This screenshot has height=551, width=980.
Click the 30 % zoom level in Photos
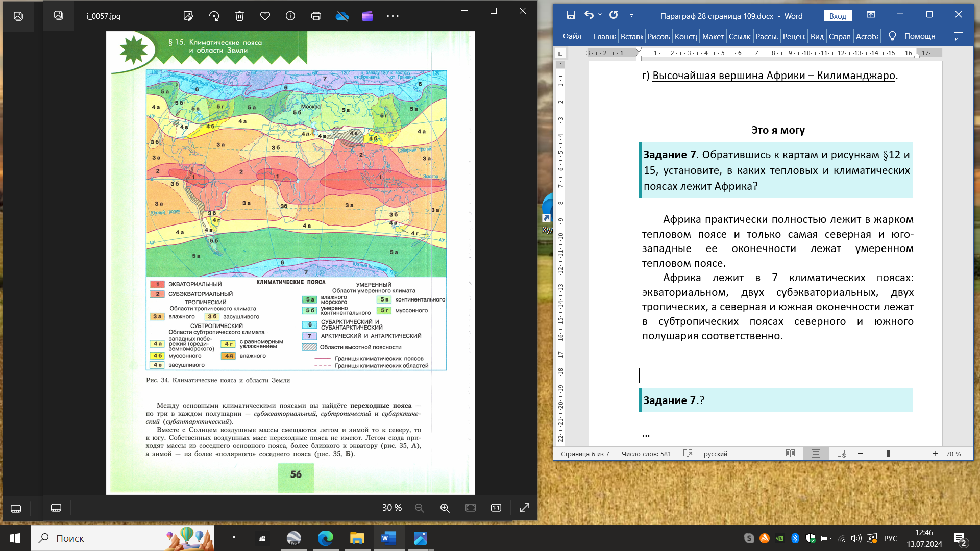(x=392, y=508)
